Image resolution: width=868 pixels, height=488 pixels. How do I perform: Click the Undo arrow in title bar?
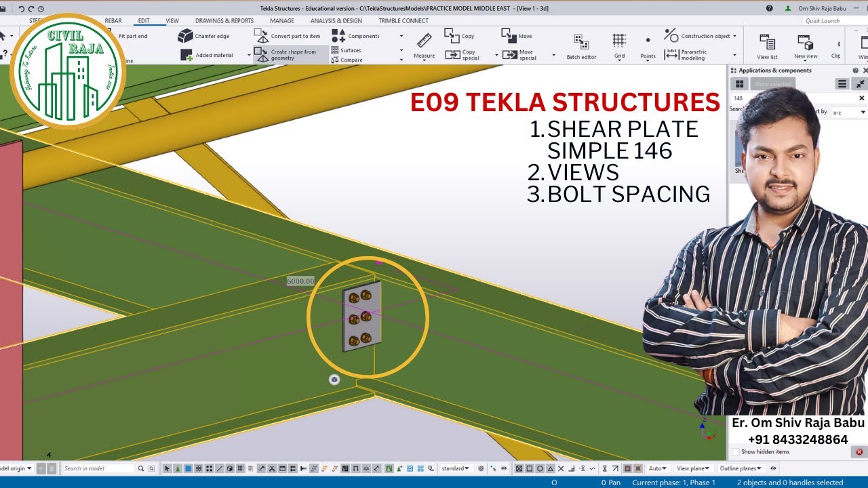(22, 8)
